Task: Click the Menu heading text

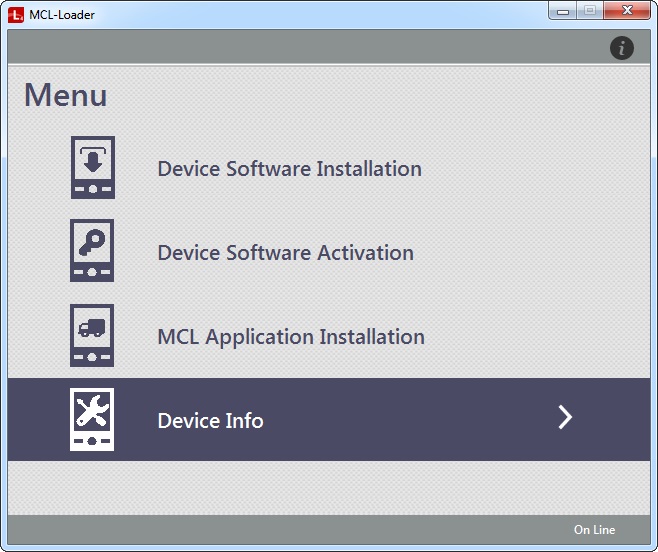Action: pos(66,95)
